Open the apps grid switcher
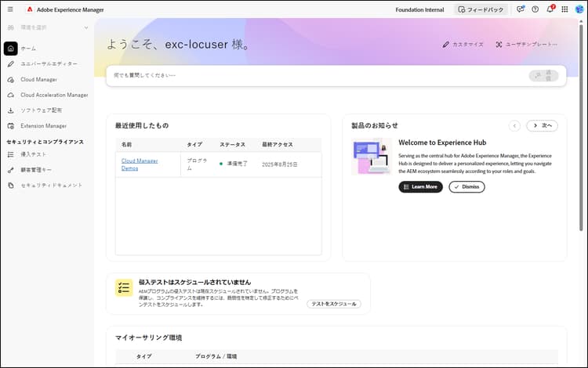Viewport: 588px width, 368px height. [x=564, y=9]
